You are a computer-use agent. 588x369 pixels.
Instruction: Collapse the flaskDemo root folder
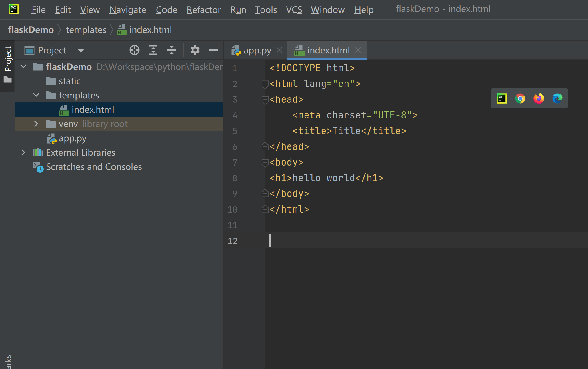click(23, 67)
